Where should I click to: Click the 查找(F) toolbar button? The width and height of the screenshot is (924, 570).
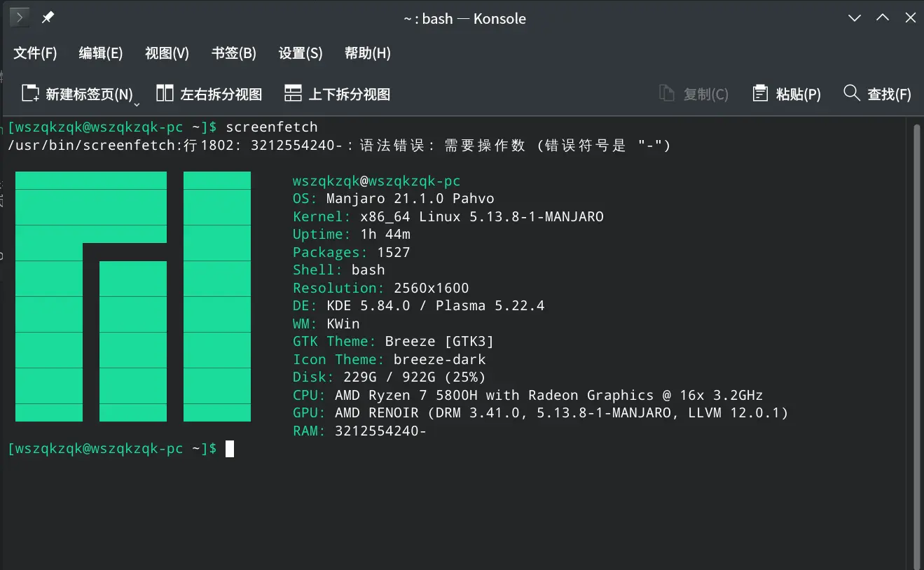[877, 94]
